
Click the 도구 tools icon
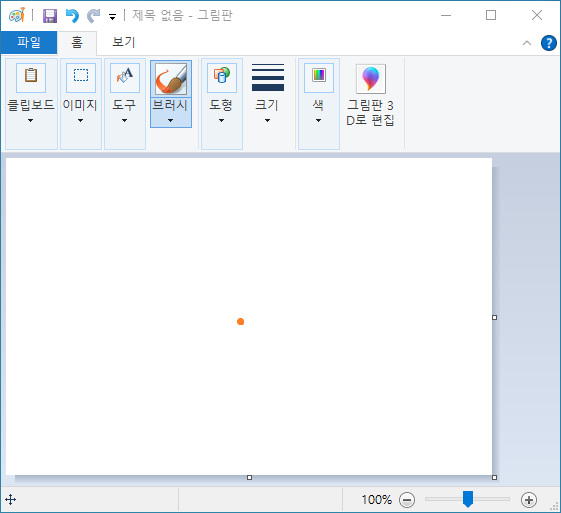125,78
